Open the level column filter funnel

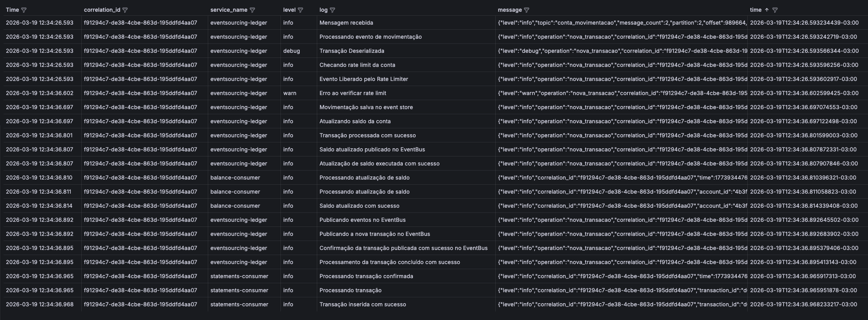[x=301, y=10]
